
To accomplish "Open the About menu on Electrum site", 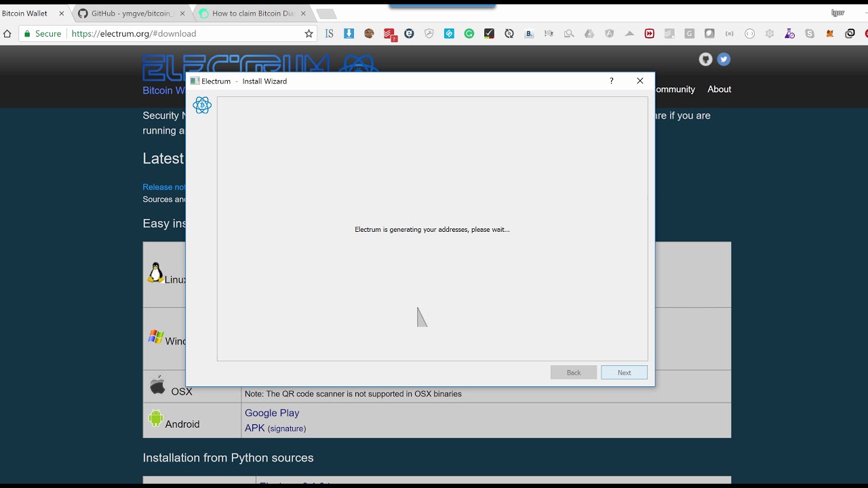I will [719, 89].
